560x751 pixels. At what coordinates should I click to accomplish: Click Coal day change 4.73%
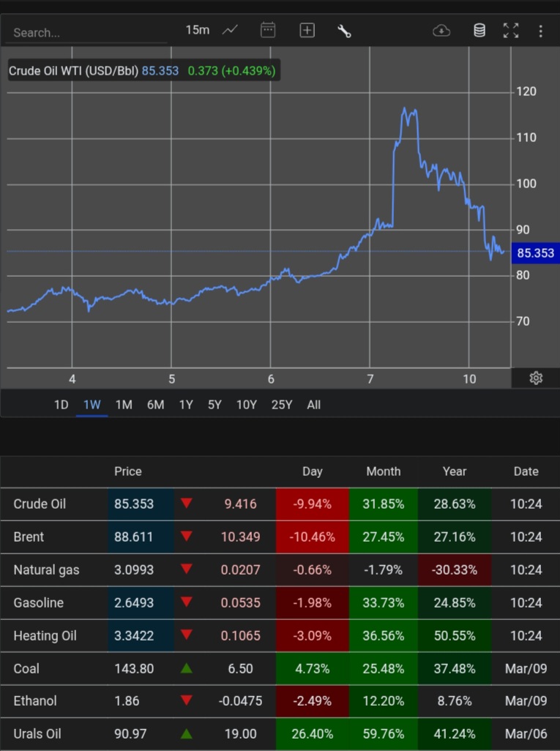(313, 668)
